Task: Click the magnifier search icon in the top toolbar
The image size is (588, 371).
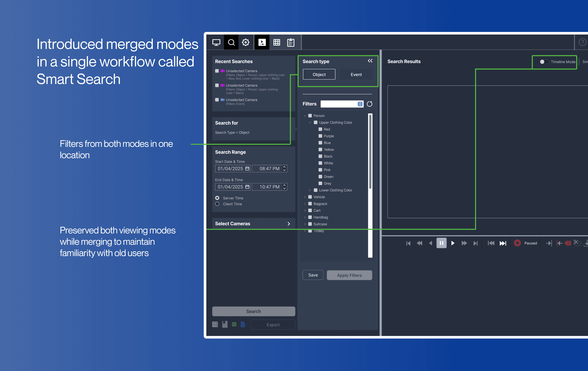Action: click(231, 42)
